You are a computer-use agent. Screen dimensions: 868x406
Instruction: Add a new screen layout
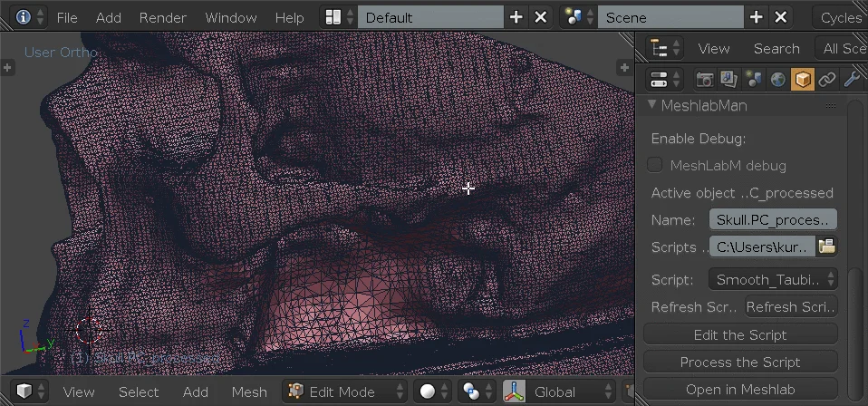(516, 17)
